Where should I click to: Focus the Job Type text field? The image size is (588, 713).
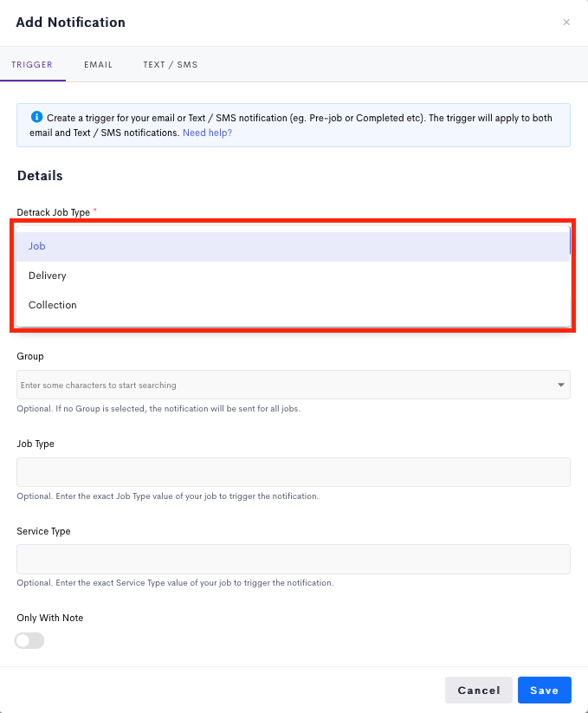293,472
